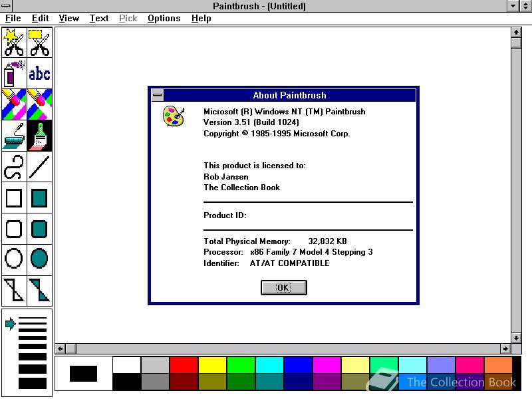Viewport: 532px width, 399px height.
Task: Pick the black color swatch
Action: tap(126, 382)
